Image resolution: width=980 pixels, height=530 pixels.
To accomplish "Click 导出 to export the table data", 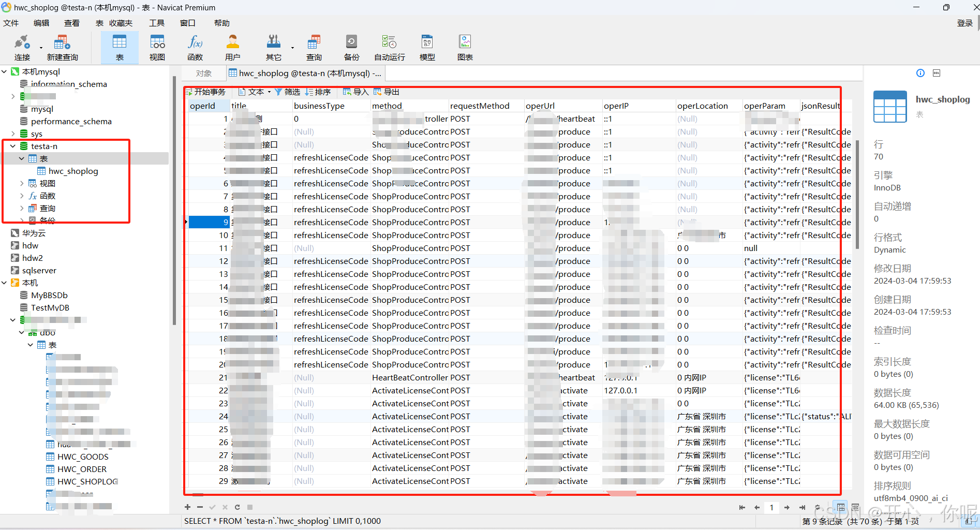I will coord(386,92).
